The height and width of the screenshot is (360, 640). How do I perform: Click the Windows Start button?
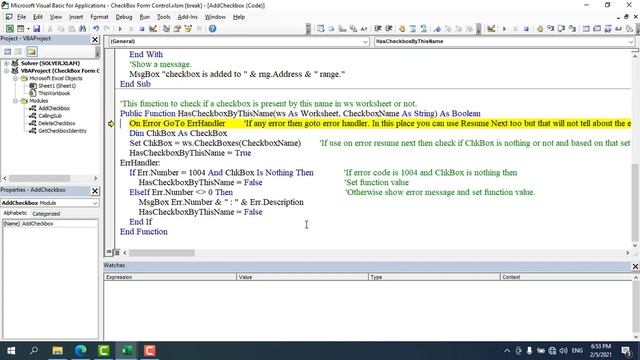click(11, 351)
